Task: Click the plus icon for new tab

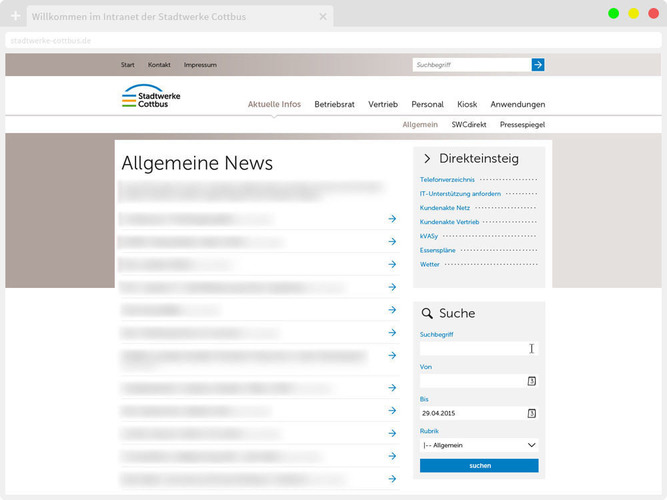Action: (15, 17)
